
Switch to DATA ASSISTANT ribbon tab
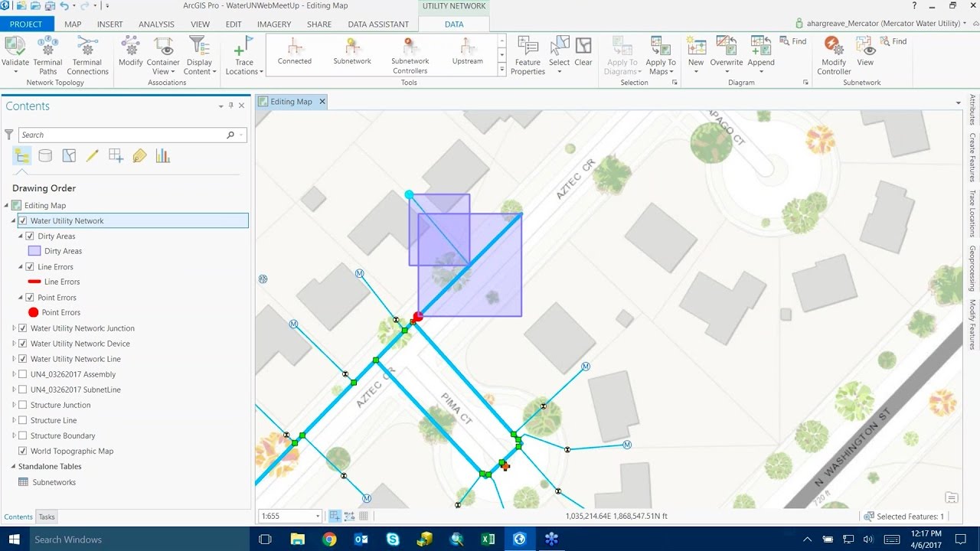[x=378, y=24]
